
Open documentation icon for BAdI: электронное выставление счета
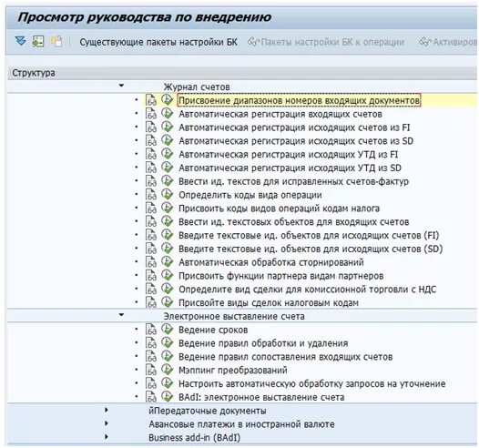[151, 397]
